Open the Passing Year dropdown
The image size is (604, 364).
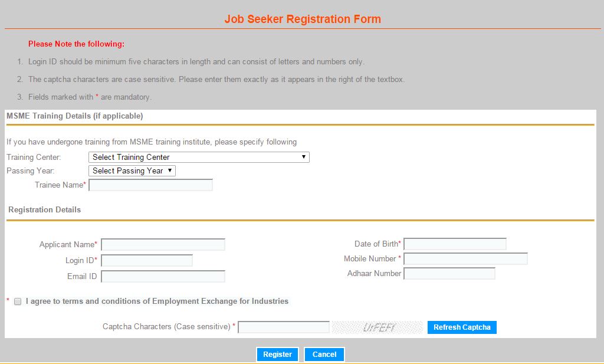point(131,170)
